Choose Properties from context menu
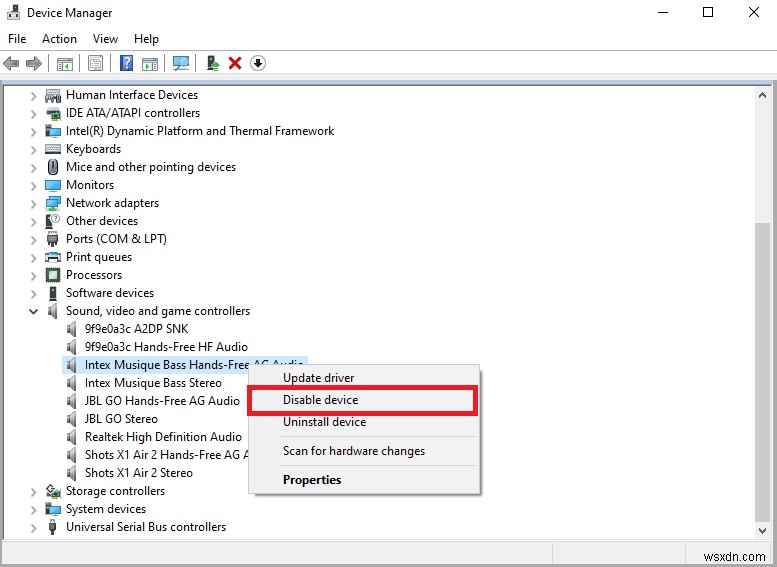The image size is (777, 567). tap(364, 480)
